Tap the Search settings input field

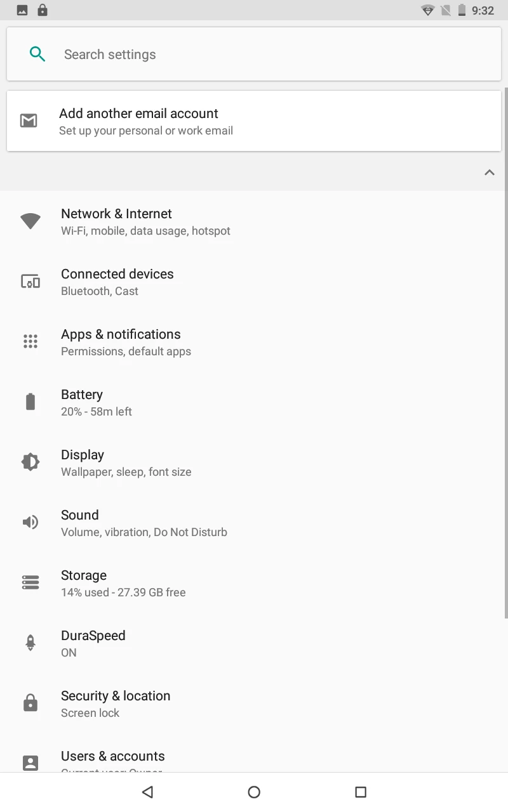(x=190, y=54)
